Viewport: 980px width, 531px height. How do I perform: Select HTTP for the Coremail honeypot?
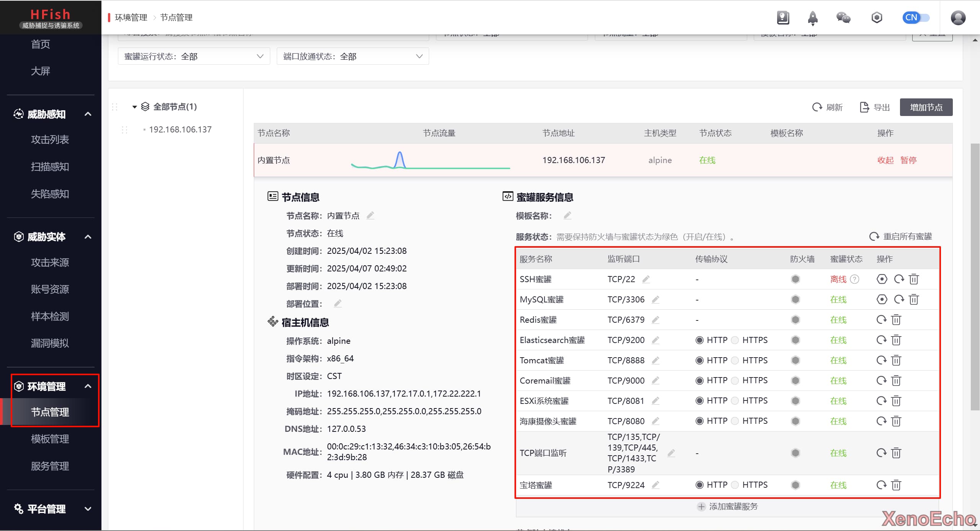tap(700, 381)
